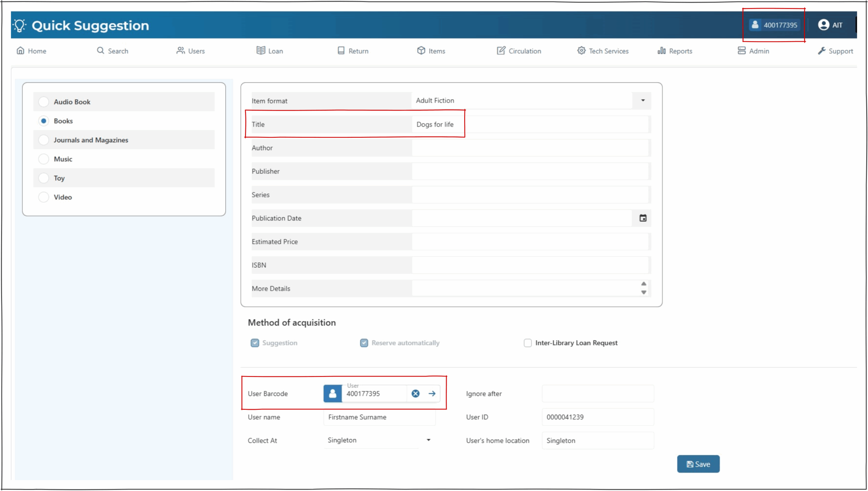Select the Audio Book radio button
This screenshot has height=491, width=868.
click(x=44, y=102)
